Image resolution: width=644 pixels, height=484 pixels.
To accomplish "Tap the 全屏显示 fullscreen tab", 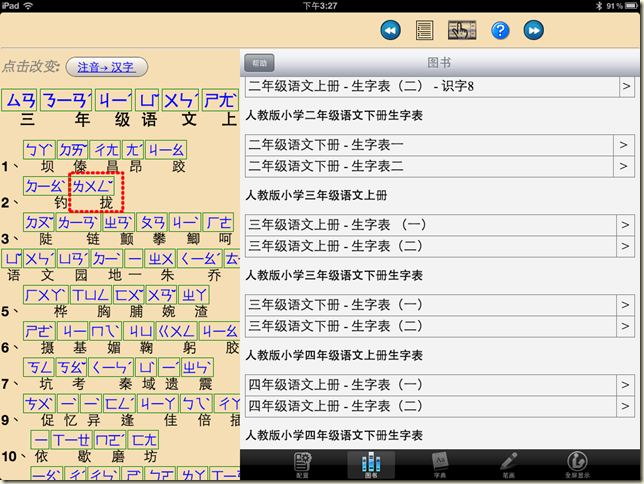I will click(x=577, y=465).
